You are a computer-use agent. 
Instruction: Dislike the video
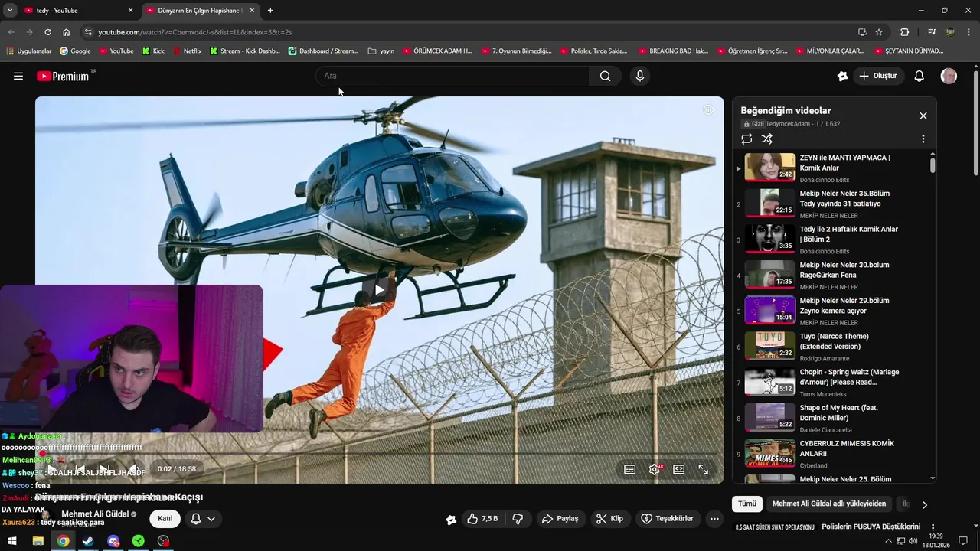tap(518, 518)
